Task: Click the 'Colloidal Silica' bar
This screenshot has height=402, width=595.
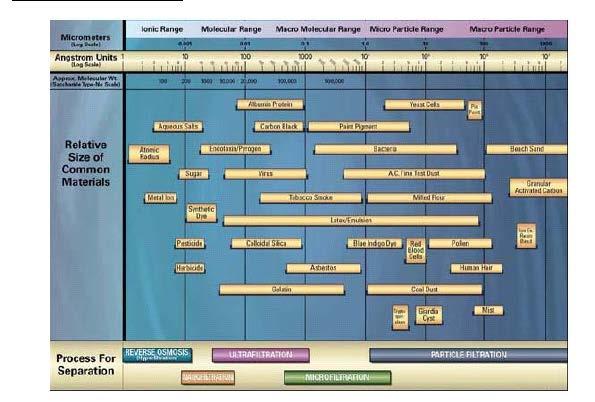Action: click(266, 243)
